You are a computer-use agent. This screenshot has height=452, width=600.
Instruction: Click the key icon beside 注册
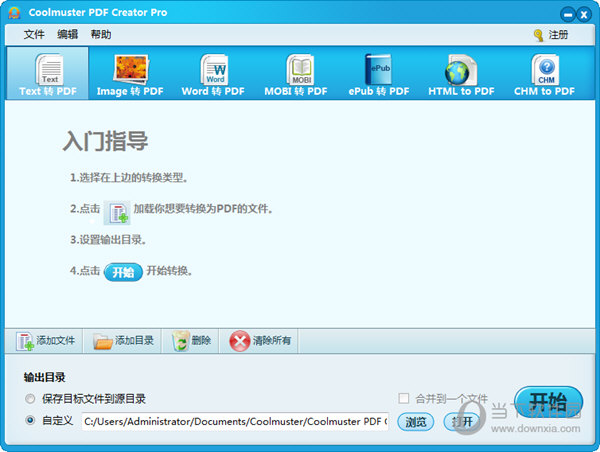(x=538, y=35)
